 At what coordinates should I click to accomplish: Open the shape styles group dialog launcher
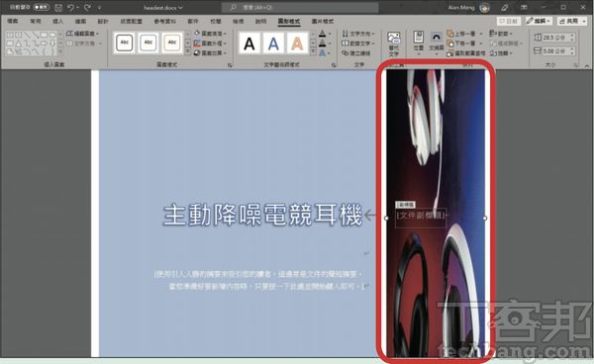click(x=230, y=65)
